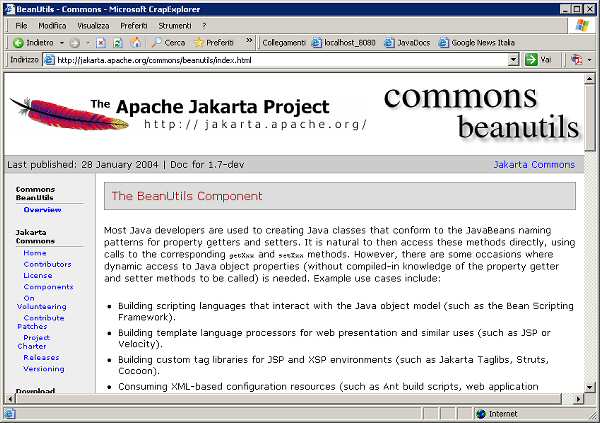Click 'The BeanUtils Component' heading text
Screen dimensions: 600x423
[187, 196]
